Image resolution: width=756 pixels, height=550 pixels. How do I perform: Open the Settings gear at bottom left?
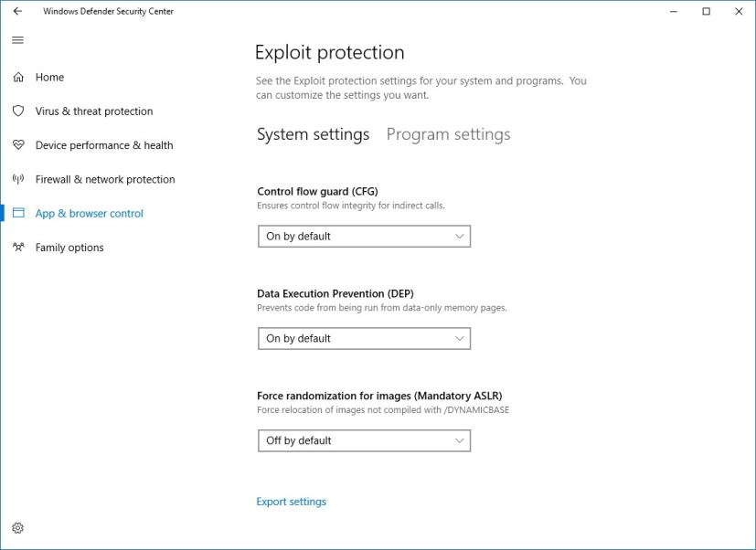17,528
